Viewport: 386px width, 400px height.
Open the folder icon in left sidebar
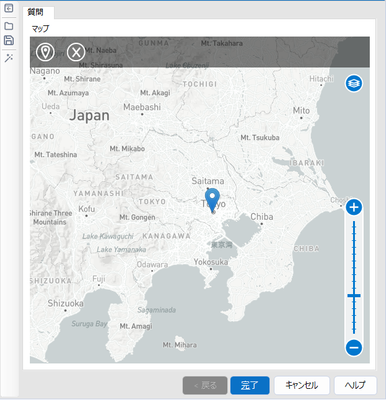[x=9, y=26]
